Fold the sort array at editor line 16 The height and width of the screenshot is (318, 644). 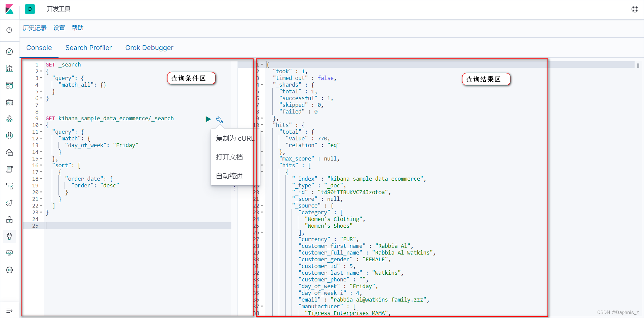(x=41, y=166)
